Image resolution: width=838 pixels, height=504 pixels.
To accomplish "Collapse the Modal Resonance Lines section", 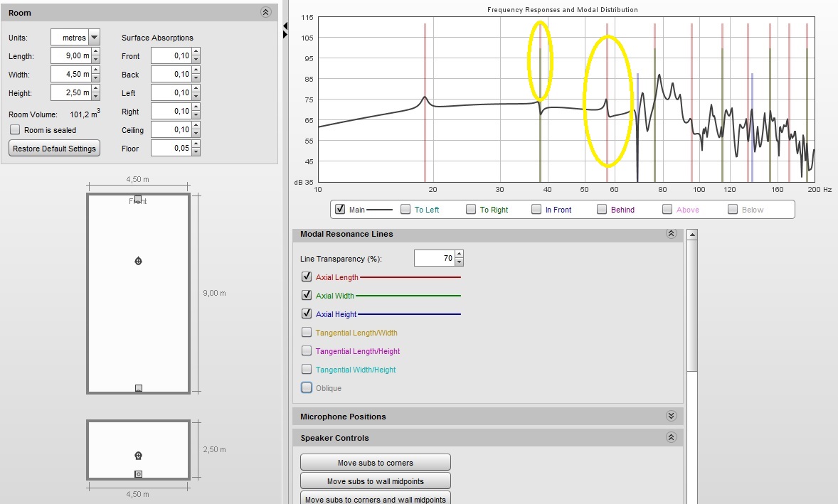I will [x=672, y=234].
